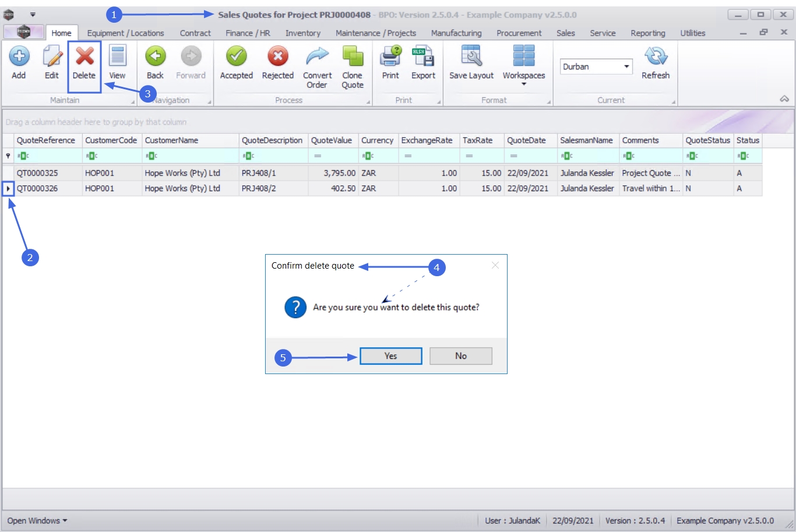The width and height of the screenshot is (796, 532).
Task: Click the Clone Quote icon
Action: (353, 57)
